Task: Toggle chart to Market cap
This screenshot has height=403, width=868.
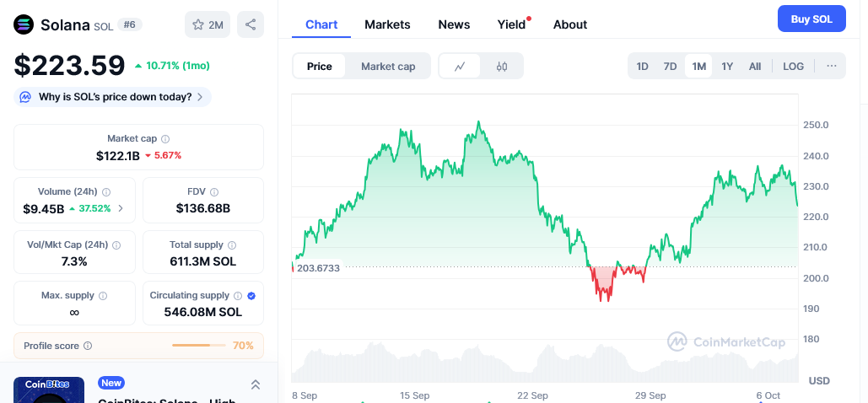Action: tap(388, 67)
